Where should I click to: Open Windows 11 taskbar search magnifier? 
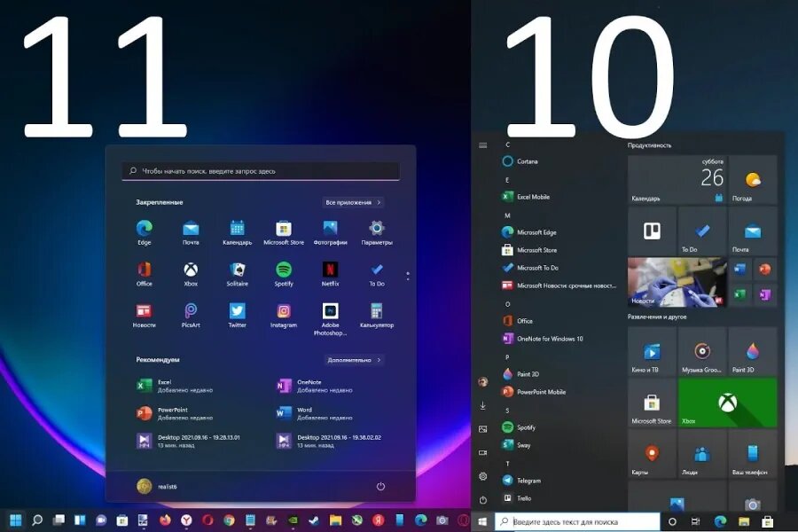click(37, 520)
